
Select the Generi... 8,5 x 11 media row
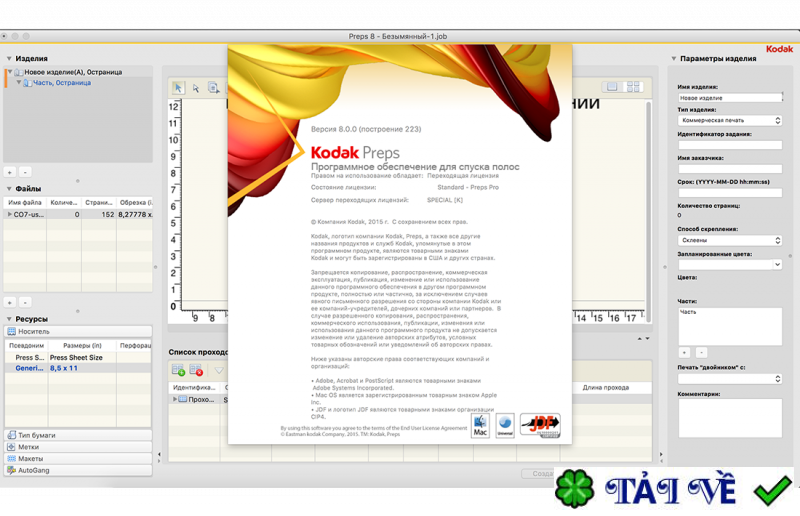click(78, 368)
